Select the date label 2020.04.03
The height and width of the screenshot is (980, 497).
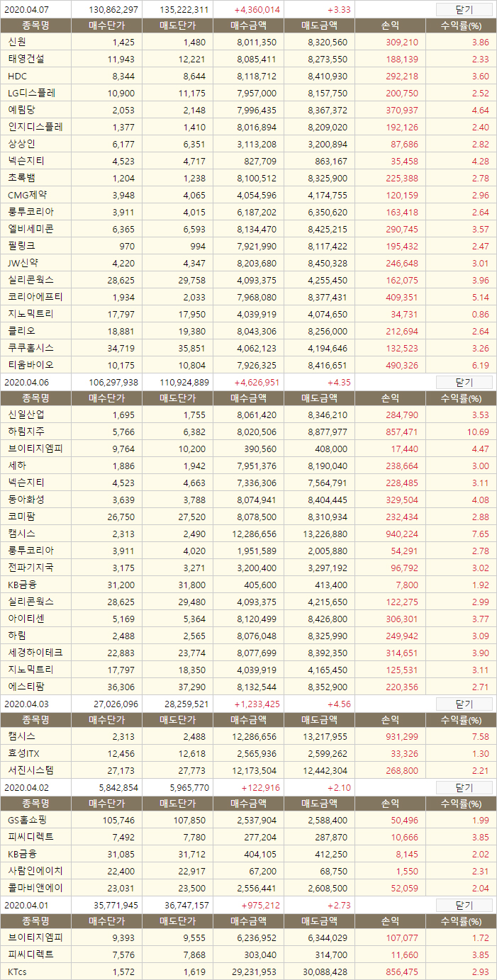(x=26, y=704)
